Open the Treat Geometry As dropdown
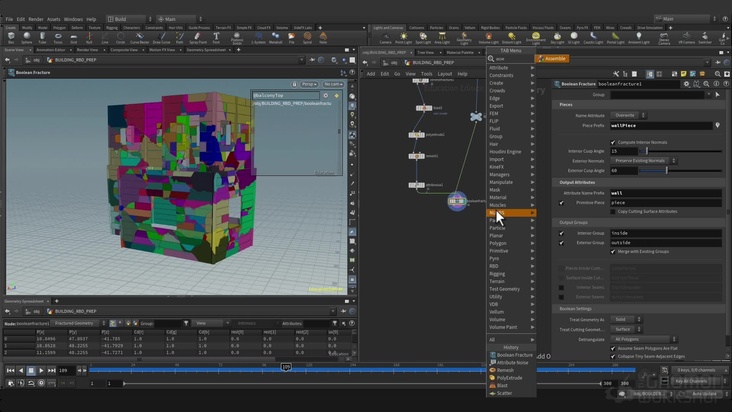Screen dimensions: 732x412 pyautogui.click(x=626, y=320)
